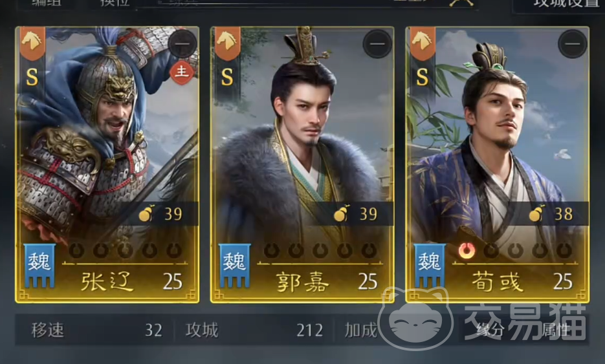Switch to the 编组 tab
Image resolution: width=605 pixels, height=364 pixels.
47,3
